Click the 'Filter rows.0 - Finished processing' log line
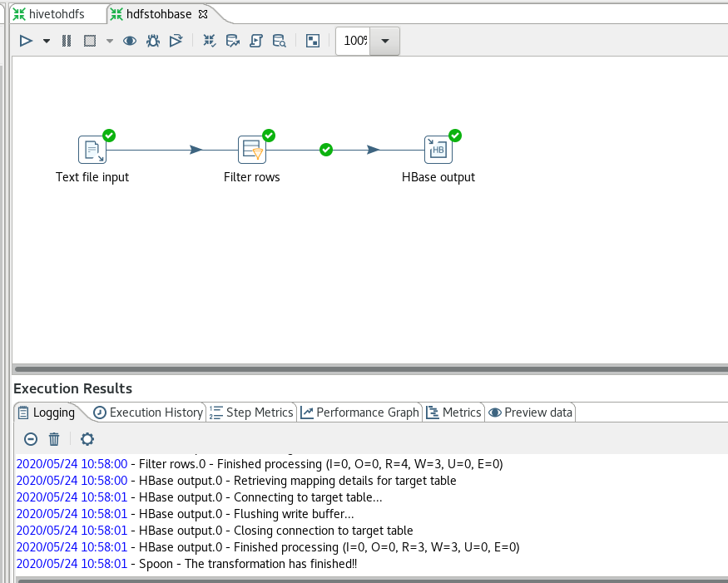728x583 pixels. coord(260,464)
